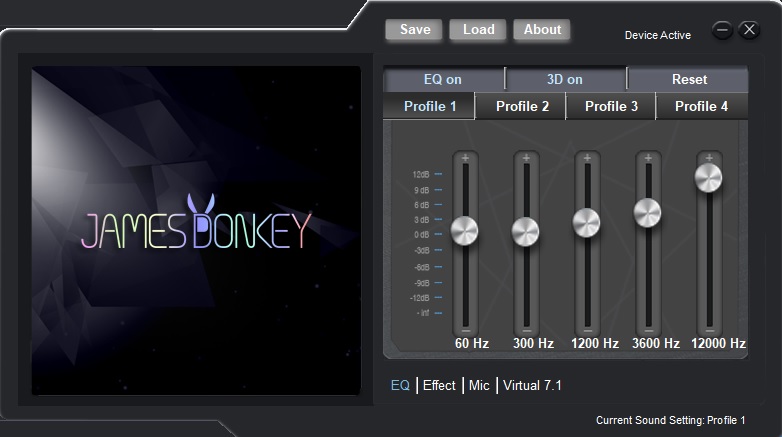
Task: Click the 12000 Hz frequency label
Action: coord(718,343)
